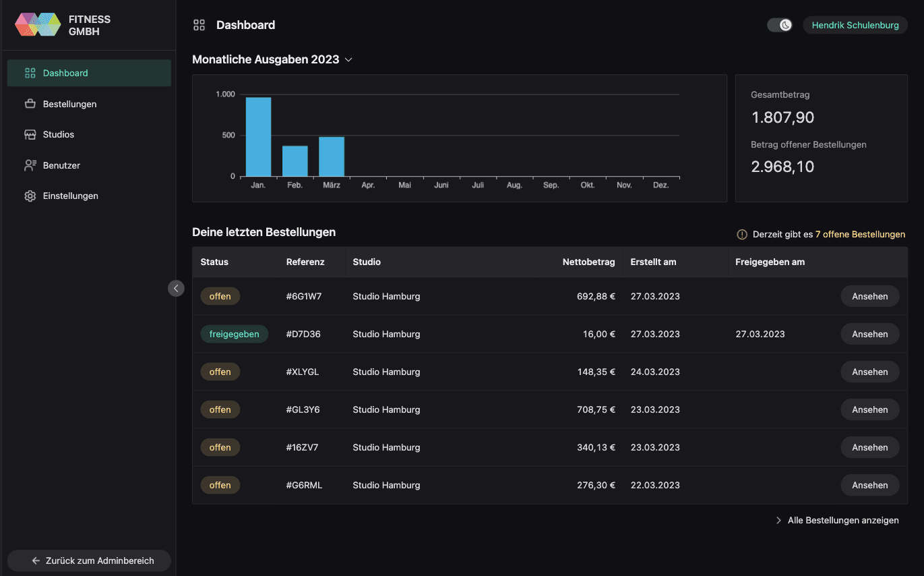Go to Bestellungen in the sidebar
Image resolution: width=924 pixels, height=576 pixels.
89,104
